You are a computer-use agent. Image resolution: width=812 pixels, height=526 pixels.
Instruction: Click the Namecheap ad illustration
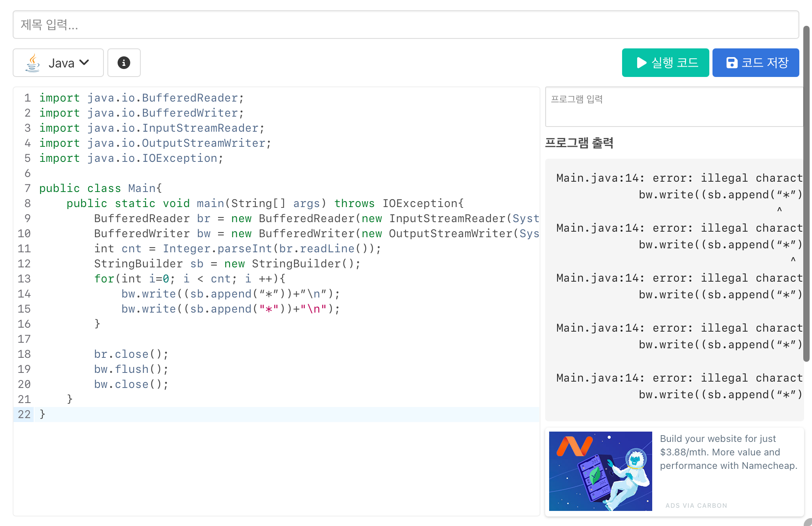(600, 471)
